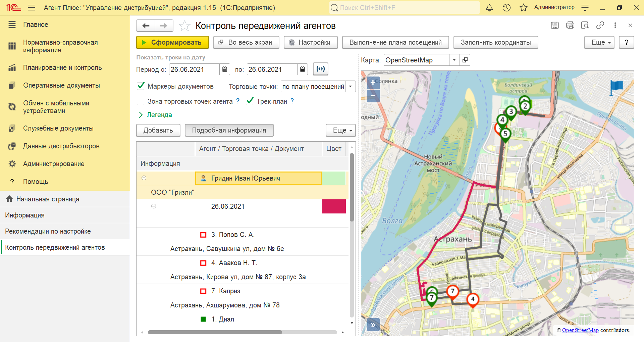The image size is (644, 342).
Task: Click the blue flag on the map
Action: click(616, 88)
